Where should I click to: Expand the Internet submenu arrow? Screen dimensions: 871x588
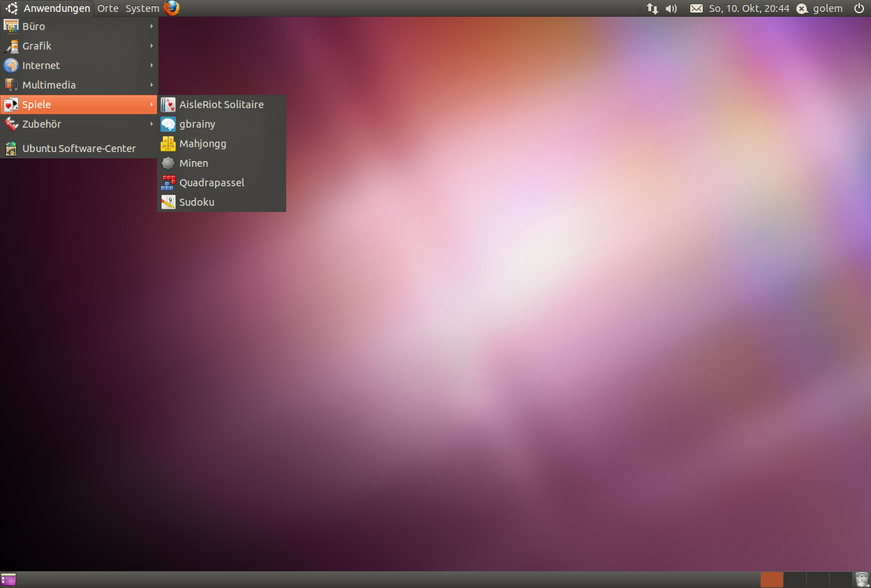tap(151, 66)
